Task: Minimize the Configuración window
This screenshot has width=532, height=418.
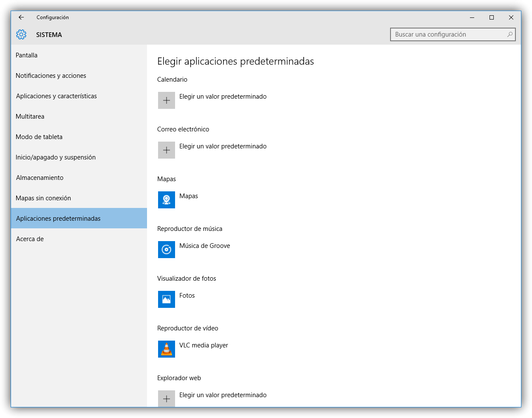Action: [472, 17]
